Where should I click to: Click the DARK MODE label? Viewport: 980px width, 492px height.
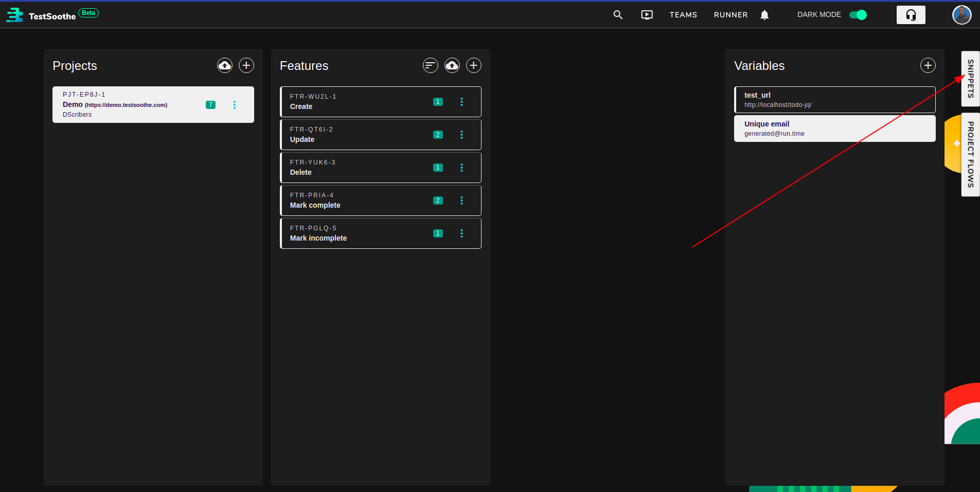tap(819, 15)
